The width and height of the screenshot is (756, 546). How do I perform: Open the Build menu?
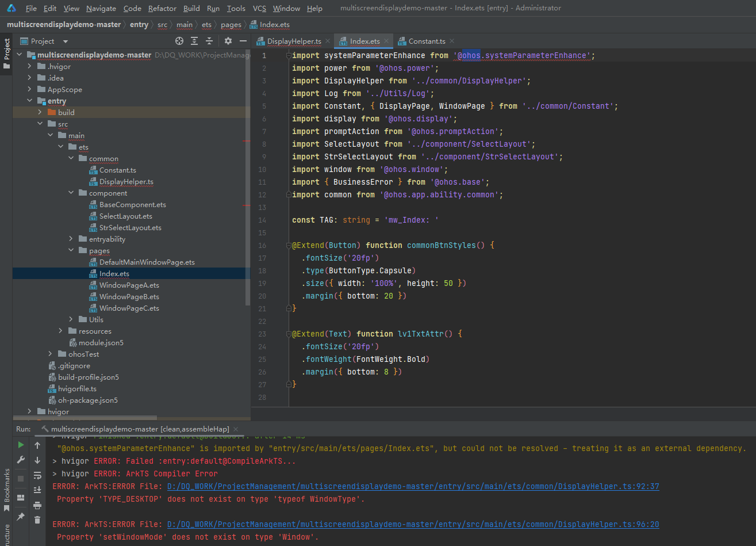coord(191,8)
